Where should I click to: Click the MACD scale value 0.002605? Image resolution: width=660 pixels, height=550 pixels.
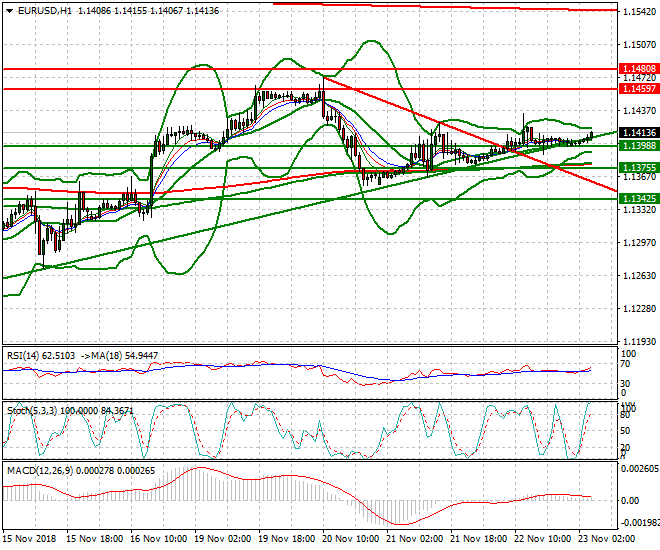641,468
